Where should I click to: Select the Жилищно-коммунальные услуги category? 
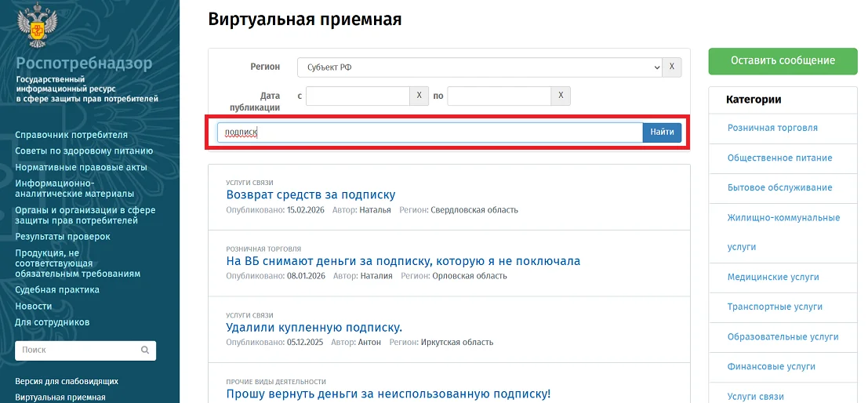(x=783, y=233)
